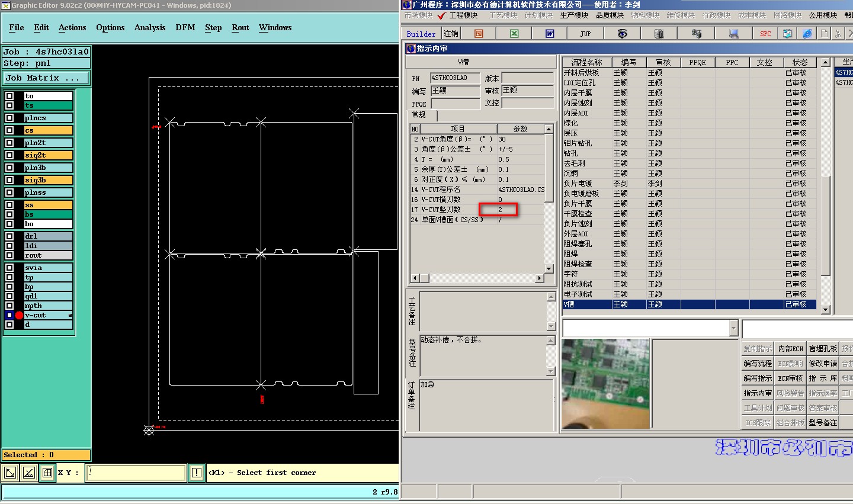Click the Word document icon in toolbar
Image resolution: width=853 pixels, height=504 pixels.
click(550, 34)
